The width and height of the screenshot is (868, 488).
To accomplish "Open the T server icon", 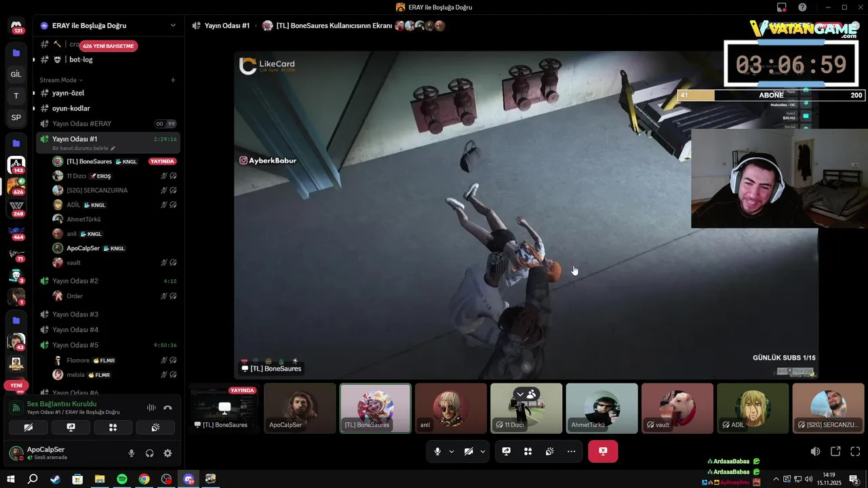I will click(x=16, y=96).
